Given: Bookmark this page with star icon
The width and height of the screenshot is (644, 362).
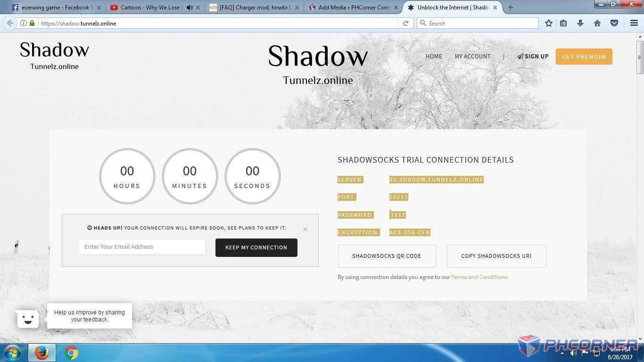Looking at the screenshot, I should [549, 23].
